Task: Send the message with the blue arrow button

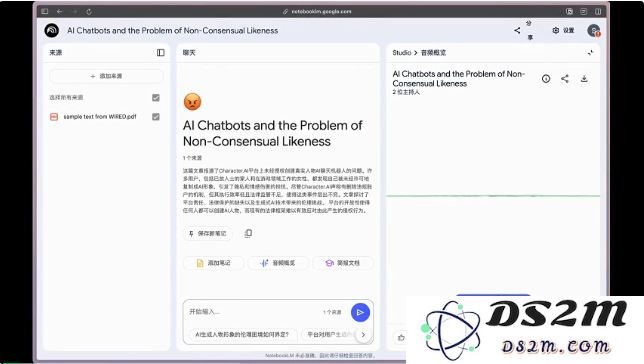Action: 360,313
